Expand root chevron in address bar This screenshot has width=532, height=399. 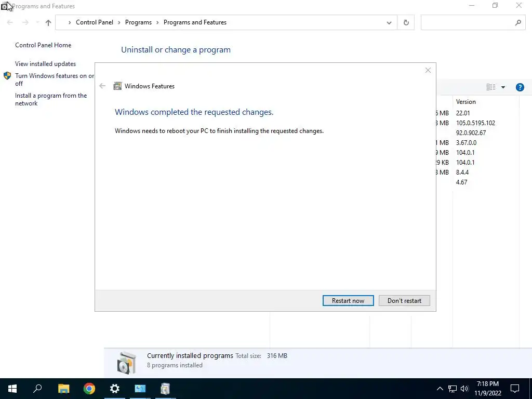[x=70, y=23]
